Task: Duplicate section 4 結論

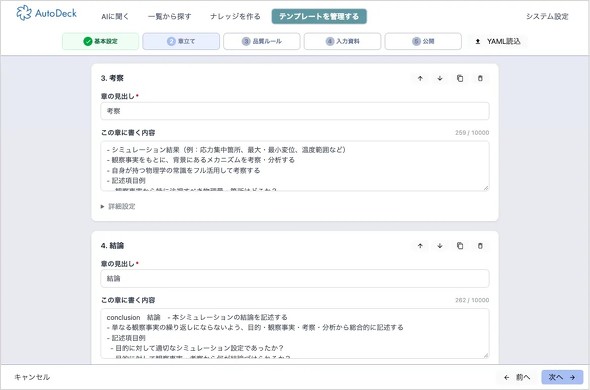Action: [x=460, y=246]
